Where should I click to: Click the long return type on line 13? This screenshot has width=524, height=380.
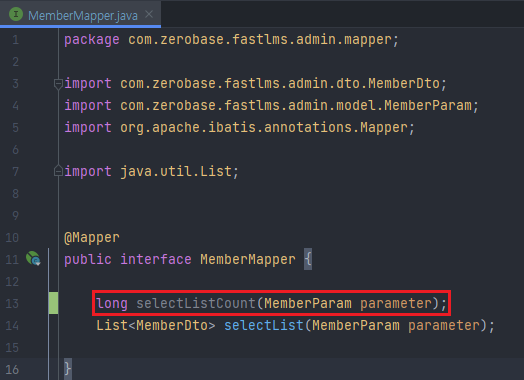tap(112, 303)
